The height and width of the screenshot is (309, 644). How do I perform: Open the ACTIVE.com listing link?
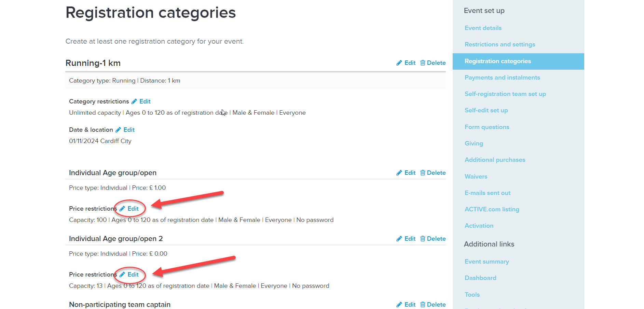coord(492,209)
